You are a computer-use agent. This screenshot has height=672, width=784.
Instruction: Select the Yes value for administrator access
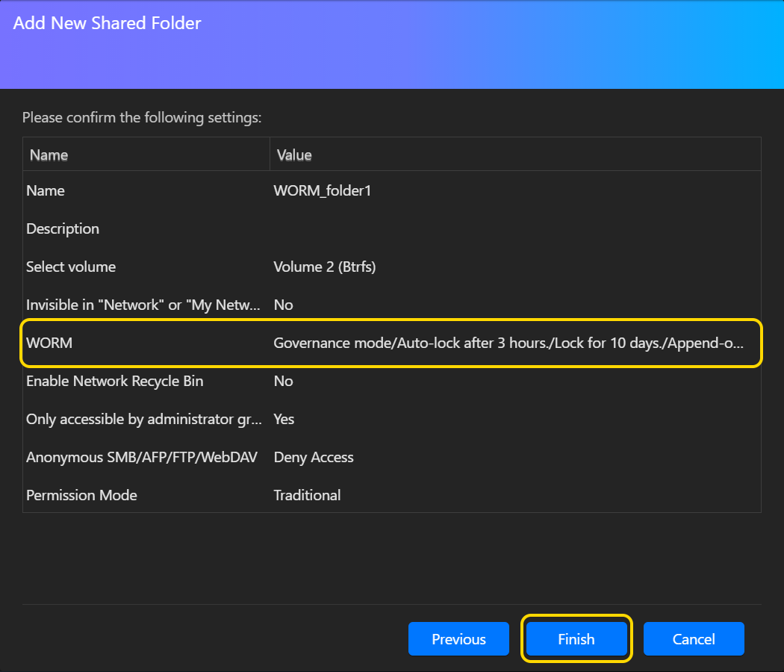pyautogui.click(x=284, y=419)
